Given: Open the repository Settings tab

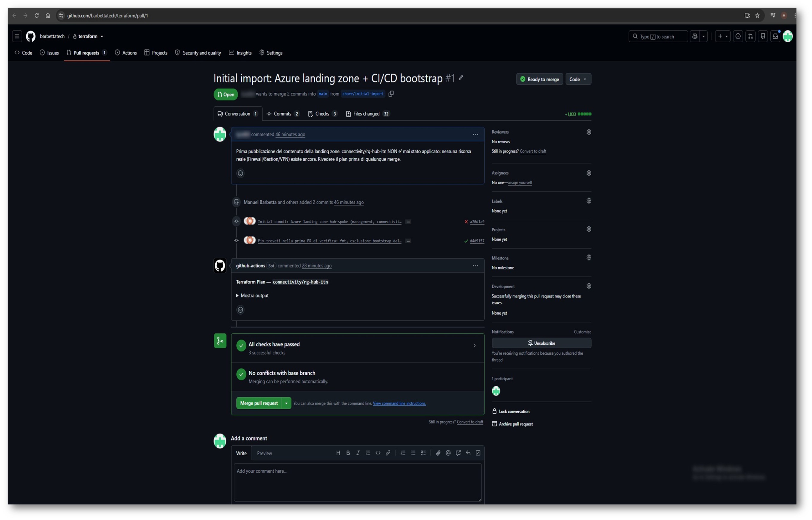Looking at the screenshot, I should (x=271, y=53).
